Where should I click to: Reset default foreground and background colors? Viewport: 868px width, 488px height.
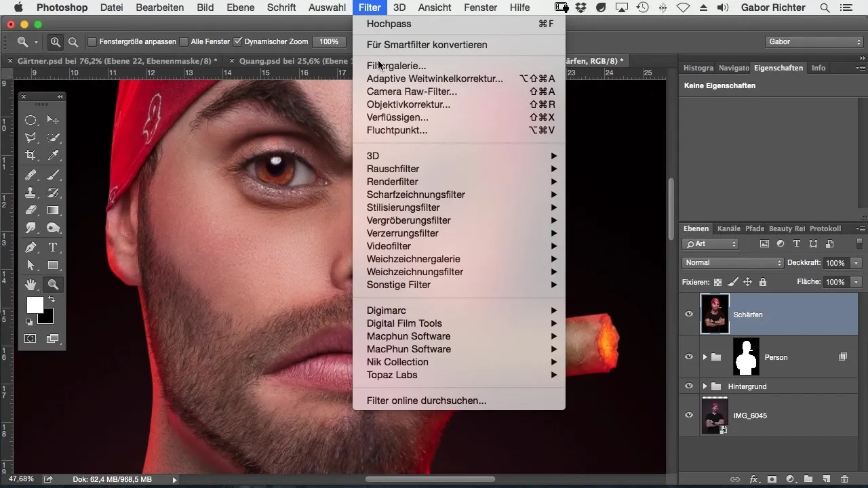point(29,323)
